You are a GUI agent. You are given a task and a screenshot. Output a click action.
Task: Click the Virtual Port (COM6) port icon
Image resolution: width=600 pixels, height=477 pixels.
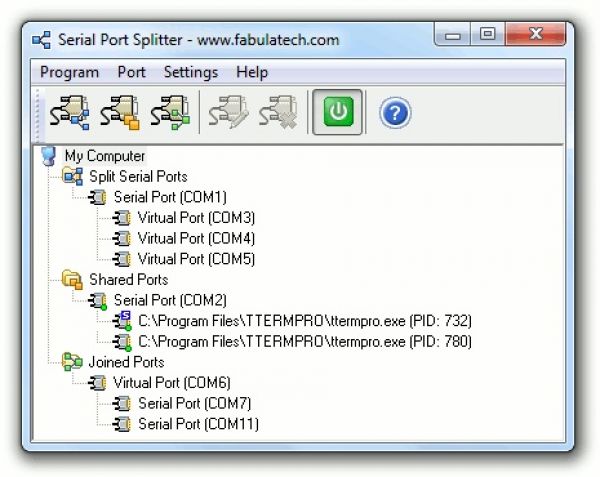coord(97,383)
